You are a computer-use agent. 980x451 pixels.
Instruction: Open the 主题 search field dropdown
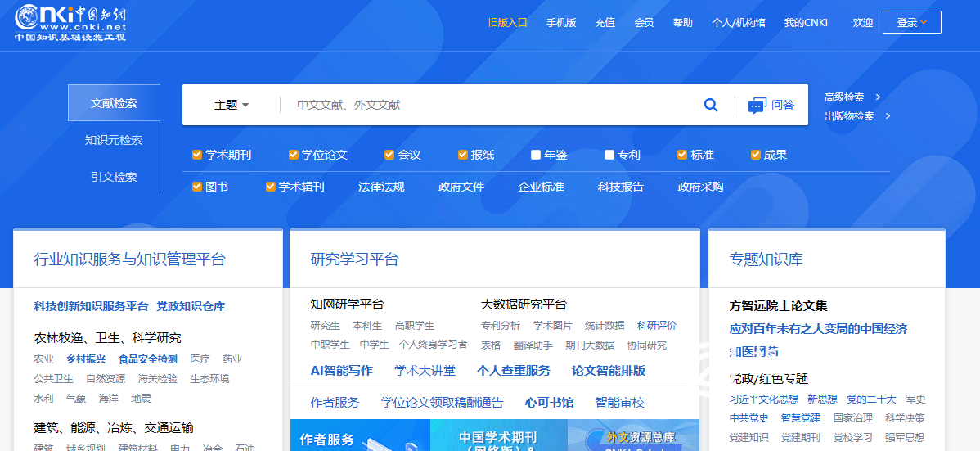click(232, 105)
